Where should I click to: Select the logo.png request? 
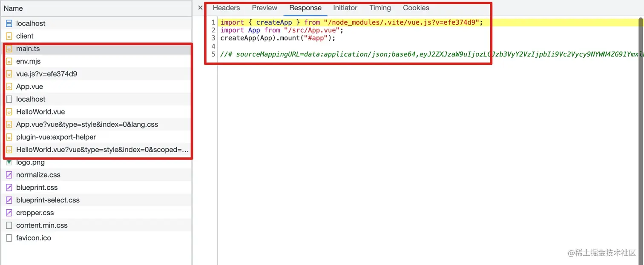(96, 162)
